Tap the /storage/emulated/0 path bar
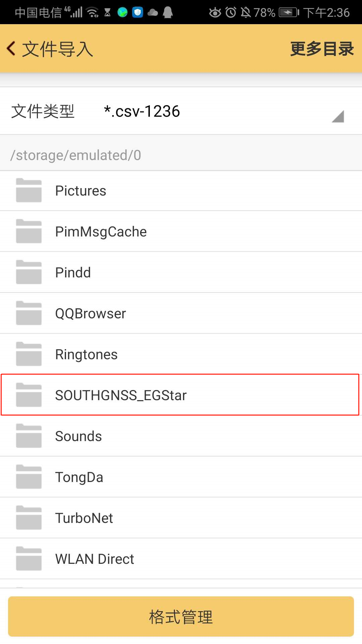The width and height of the screenshot is (362, 644). pos(76,155)
